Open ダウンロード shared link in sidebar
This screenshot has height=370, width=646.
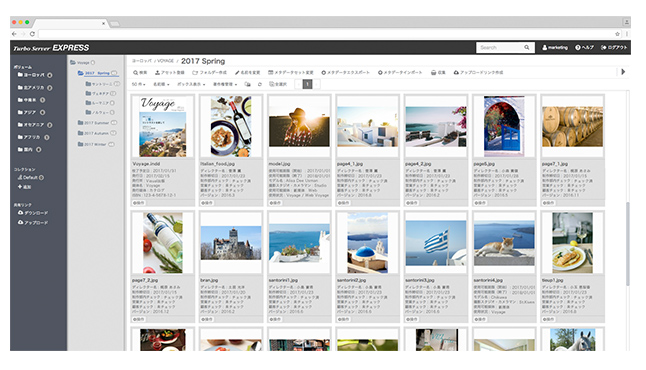click(x=33, y=213)
